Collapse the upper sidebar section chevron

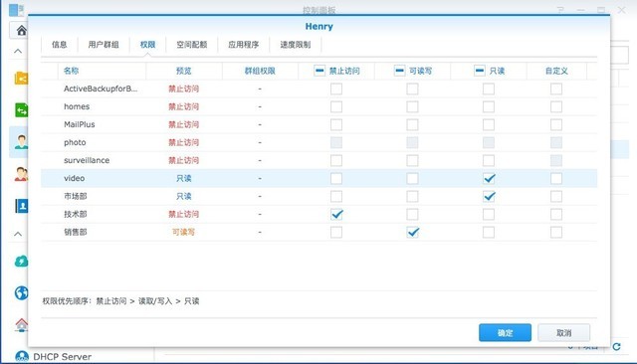[x=18, y=51]
